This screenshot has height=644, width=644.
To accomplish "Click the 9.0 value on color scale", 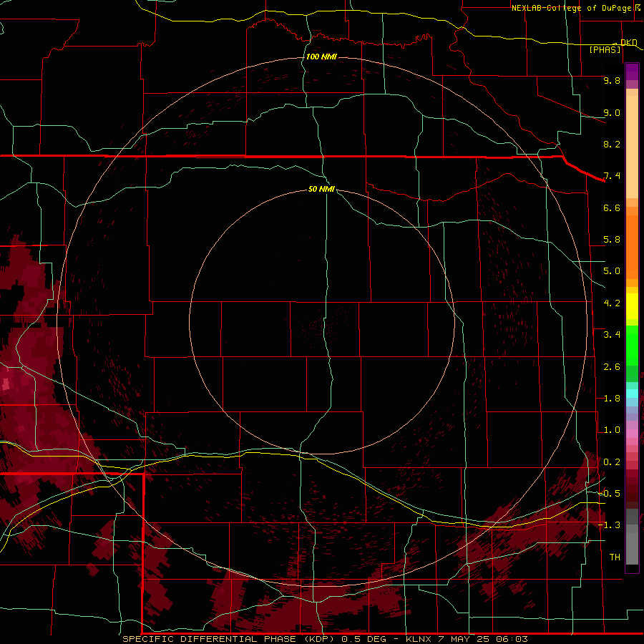I will point(612,112).
